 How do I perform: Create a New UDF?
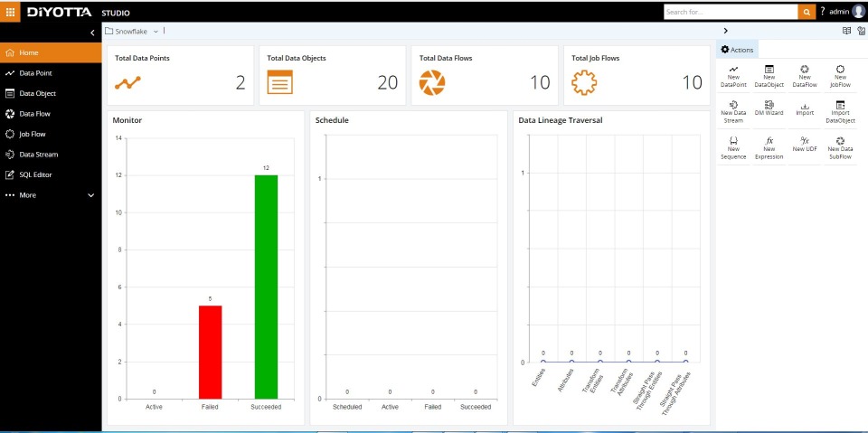(805, 145)
